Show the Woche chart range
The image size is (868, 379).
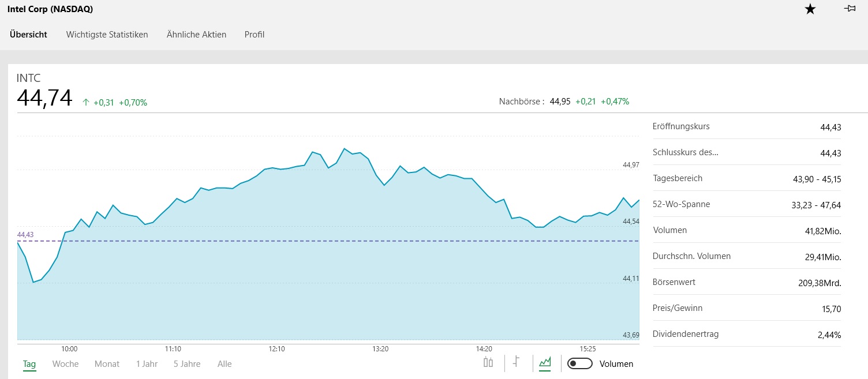(x=65, y=364)
